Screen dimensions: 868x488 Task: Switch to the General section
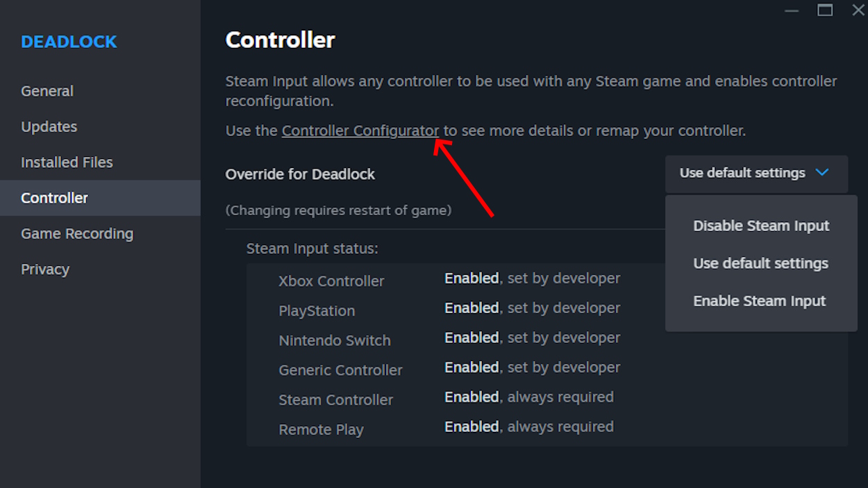coord(47,91)
